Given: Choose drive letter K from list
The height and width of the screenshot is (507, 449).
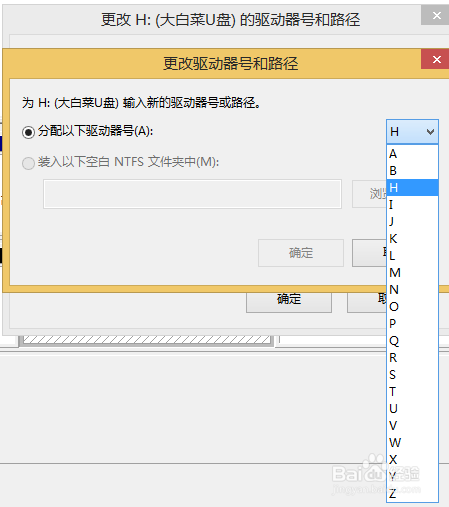Looking at the screenshot, I should pyautogui.click(x=412, y=239).
